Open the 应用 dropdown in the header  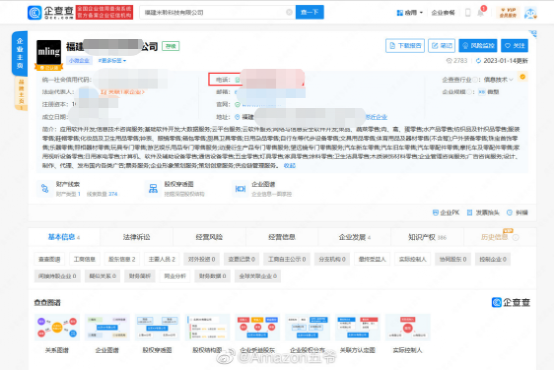click(410, 13)
